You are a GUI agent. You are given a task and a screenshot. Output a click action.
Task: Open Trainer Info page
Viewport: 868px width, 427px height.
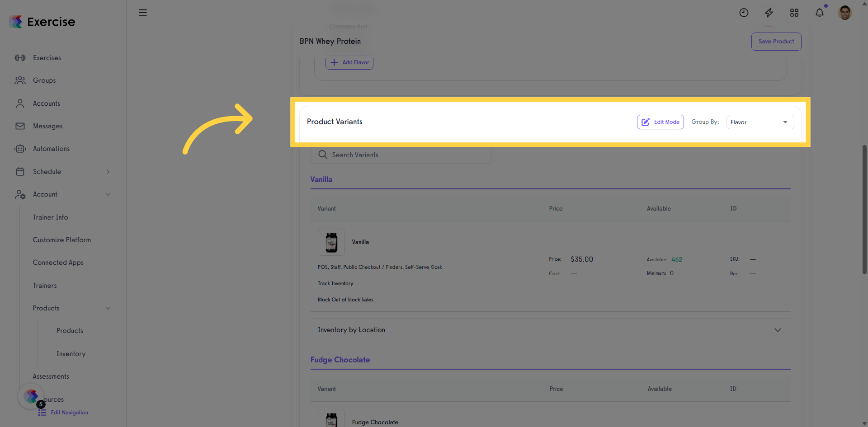click(51, 217)
